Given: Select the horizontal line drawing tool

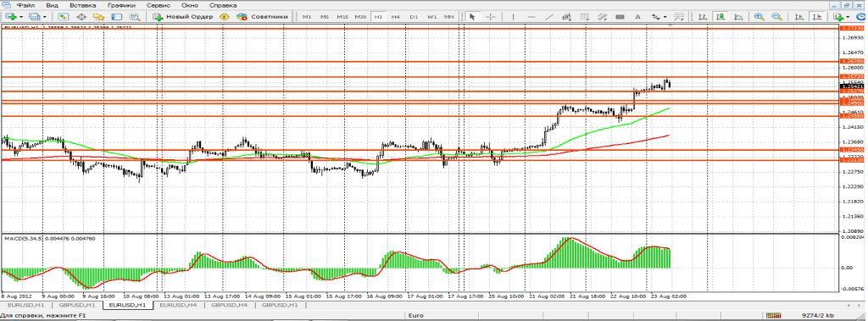Looking at the screenshot, I should click(x=531, y=17).
